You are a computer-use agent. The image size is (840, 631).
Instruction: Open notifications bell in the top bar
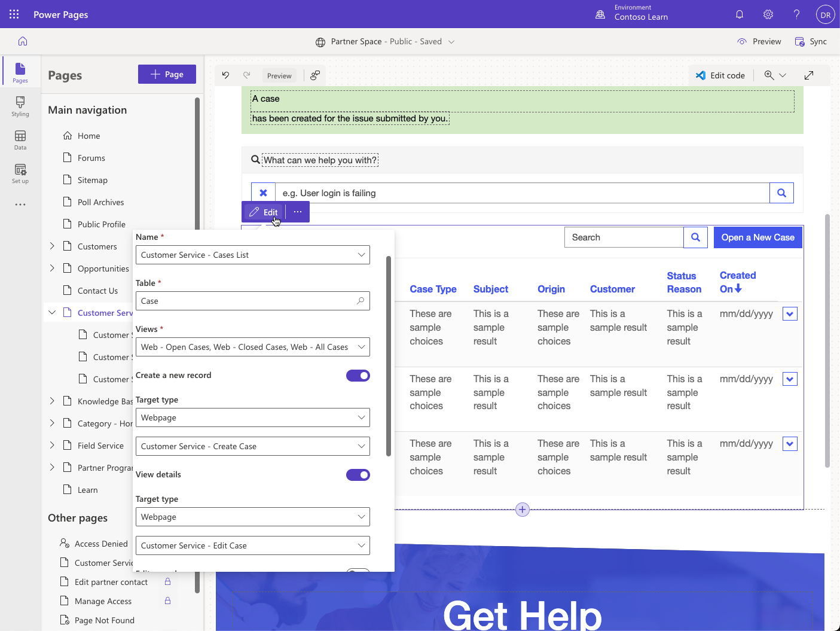(740, 14)
